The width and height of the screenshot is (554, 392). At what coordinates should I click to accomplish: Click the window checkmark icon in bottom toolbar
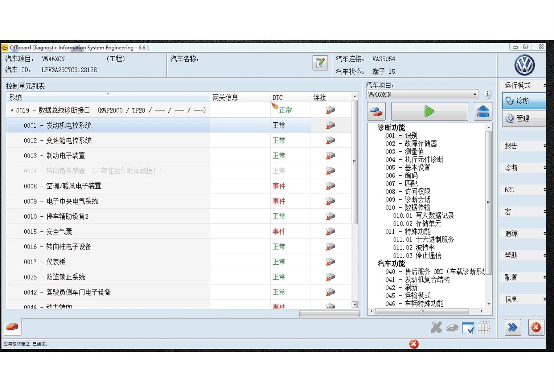pyautogui.click(x=468, y=328)
